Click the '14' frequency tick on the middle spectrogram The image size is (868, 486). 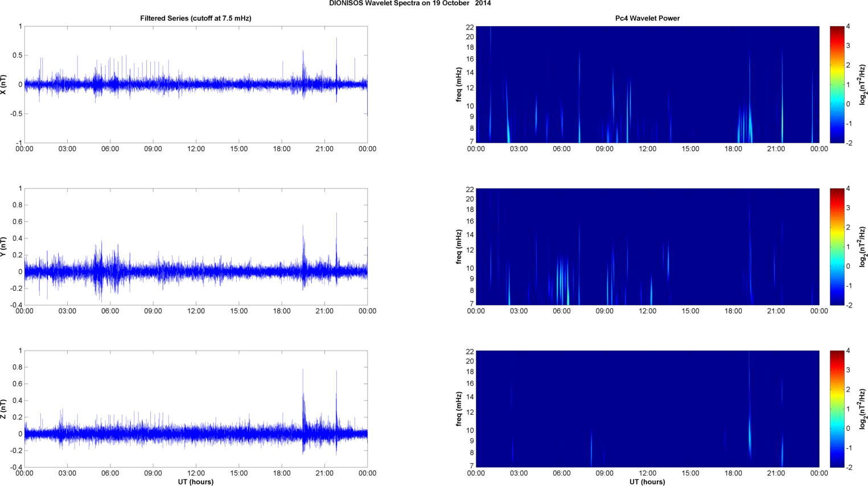tap(470, 235)
